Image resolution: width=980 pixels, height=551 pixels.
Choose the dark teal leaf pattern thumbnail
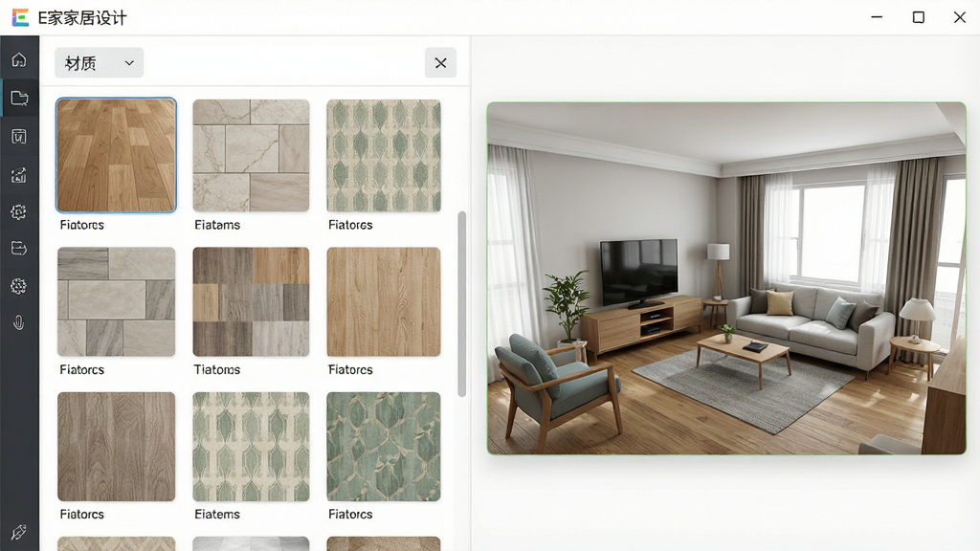(x=384, y=447)
